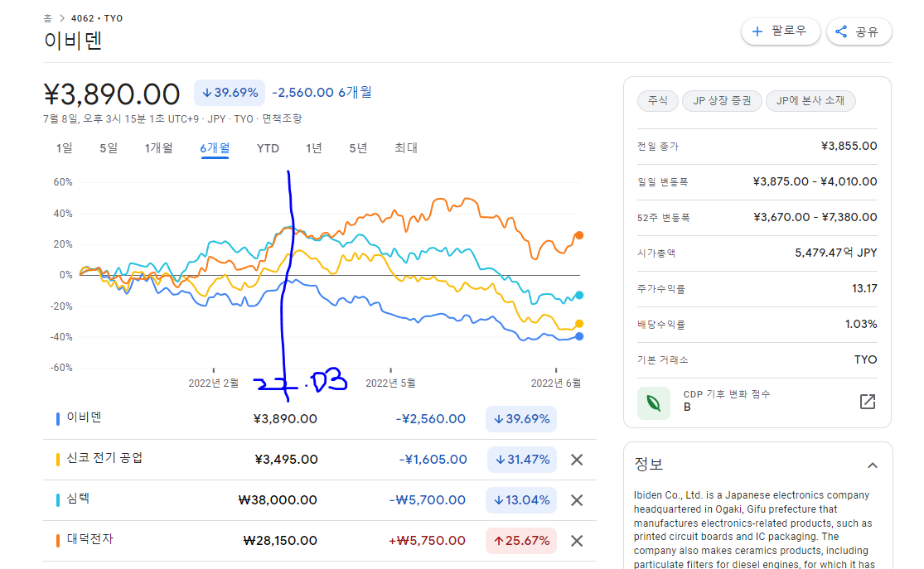924x569 pixels.
Task: Click the 팔로우 follow button
Action: pyautogui.click(x=780, y=31)
